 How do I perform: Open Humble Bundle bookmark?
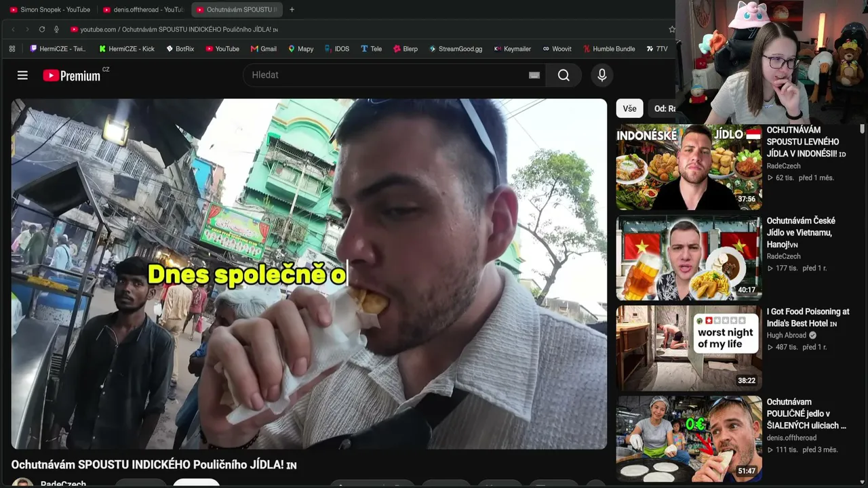(x=609, y=49)
